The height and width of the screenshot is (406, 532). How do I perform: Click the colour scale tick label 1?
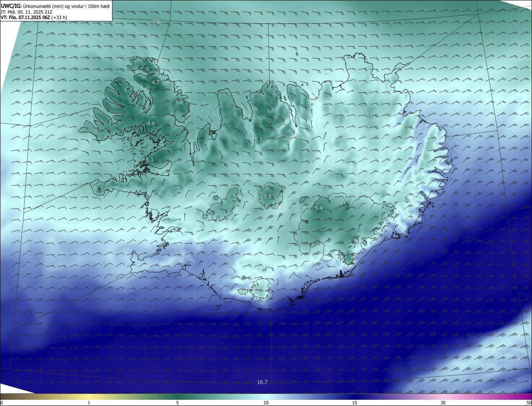89,403
